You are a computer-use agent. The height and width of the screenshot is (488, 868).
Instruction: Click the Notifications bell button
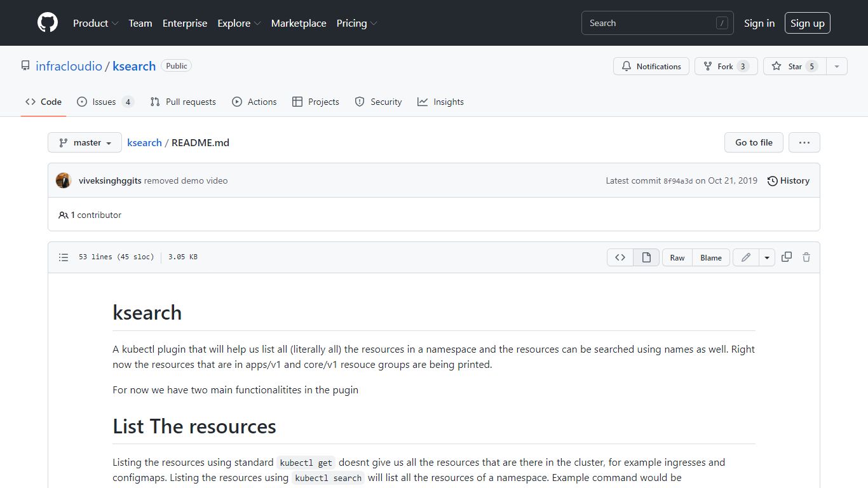point(651,66)
